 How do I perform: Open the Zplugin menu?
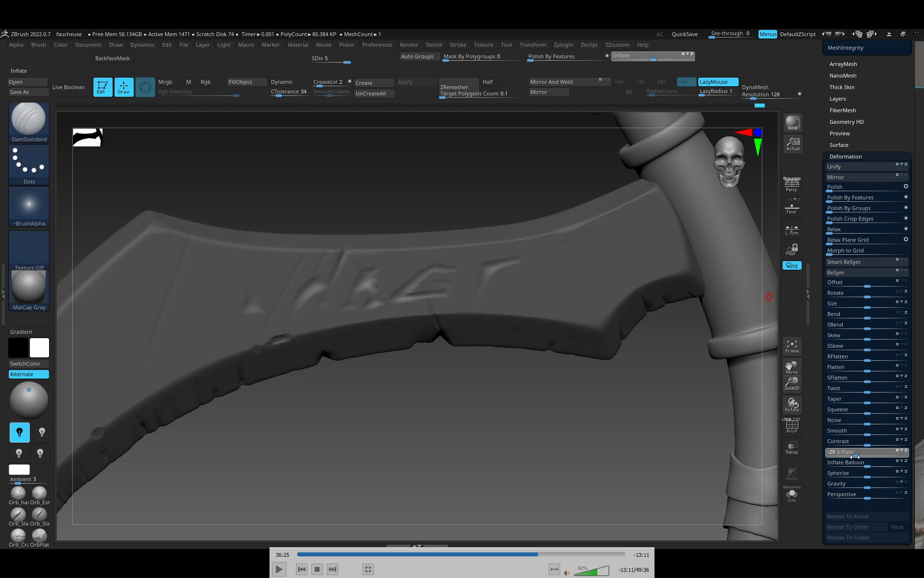[563, 45]
